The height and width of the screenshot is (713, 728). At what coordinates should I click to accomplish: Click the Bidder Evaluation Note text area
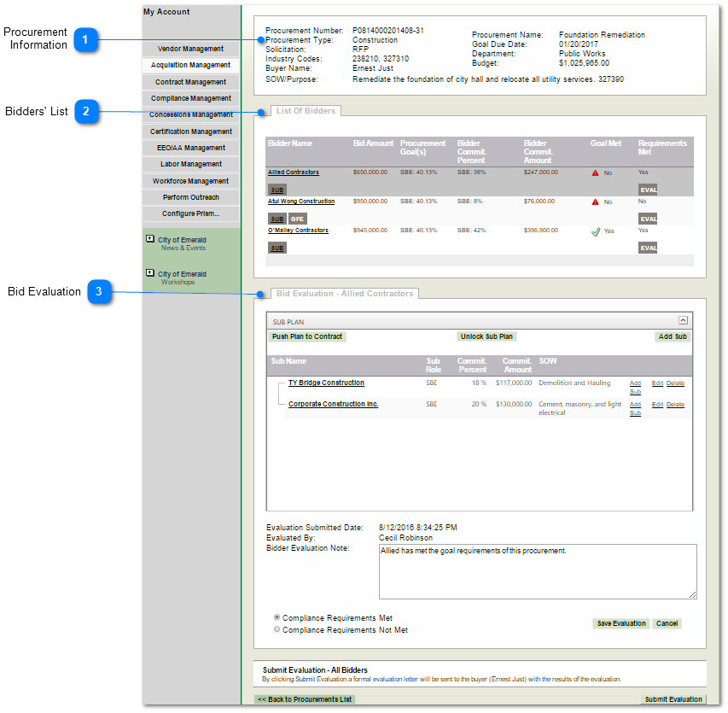point(538,571)
